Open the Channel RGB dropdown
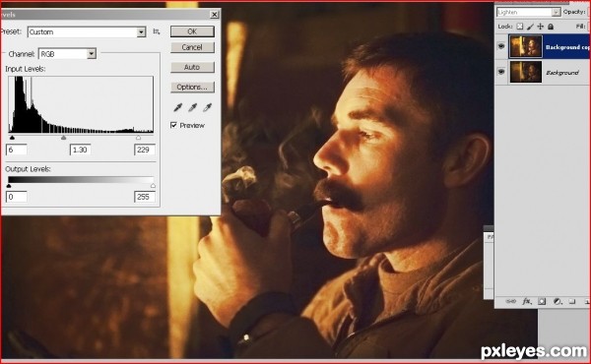This screenshot has width=591, height=364. click(x=67, y=54)
